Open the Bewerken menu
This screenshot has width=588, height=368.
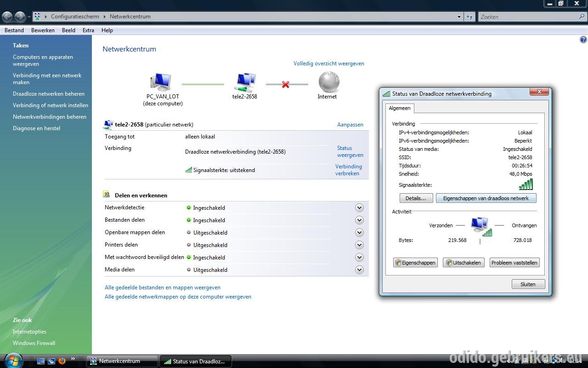coord(43,30)
